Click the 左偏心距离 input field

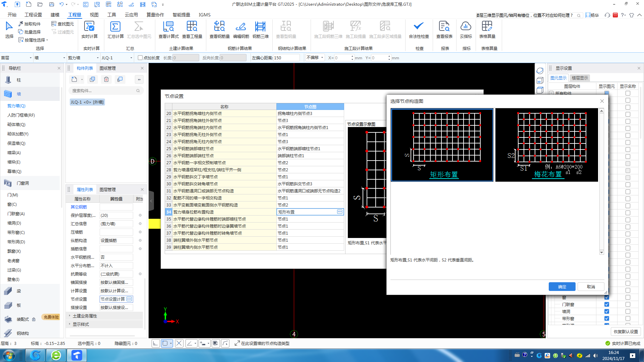coord(286,58)
